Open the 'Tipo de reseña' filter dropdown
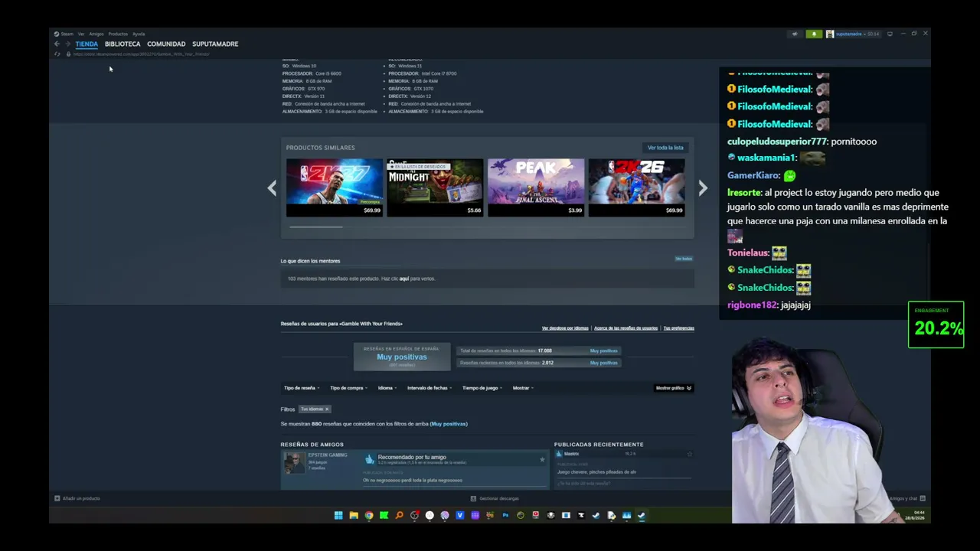Viewport: 980px width, 551px height. (x=302, y=388)
